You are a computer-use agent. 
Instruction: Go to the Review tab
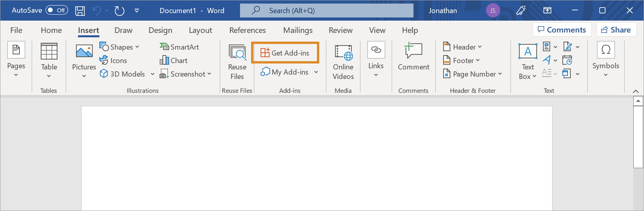[x=341, y=30]
